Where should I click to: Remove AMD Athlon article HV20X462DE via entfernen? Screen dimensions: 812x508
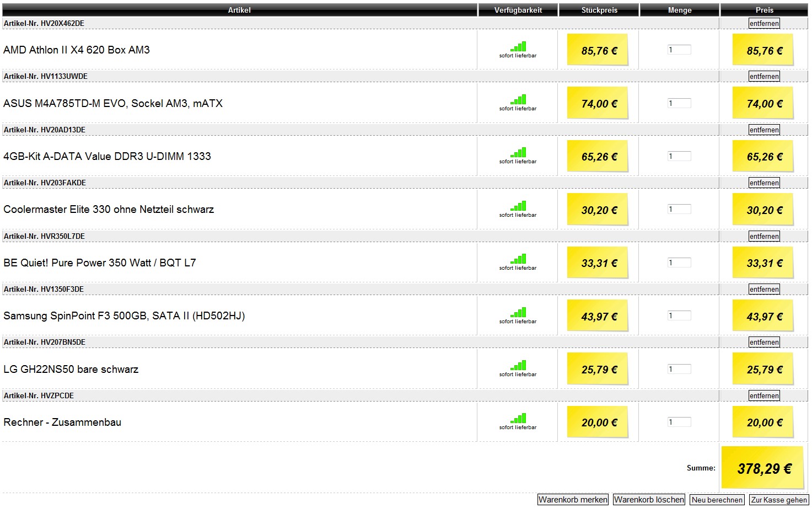[764, 23]
